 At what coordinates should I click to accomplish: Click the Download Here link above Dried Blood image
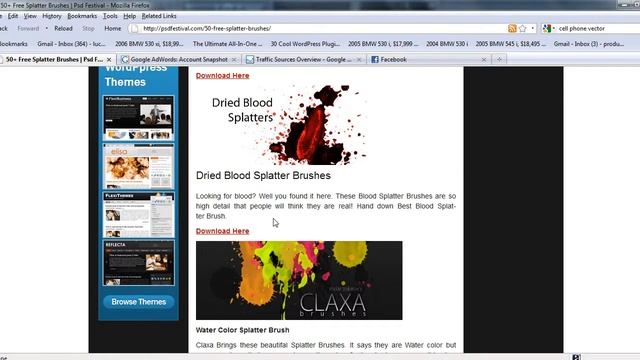222,76
